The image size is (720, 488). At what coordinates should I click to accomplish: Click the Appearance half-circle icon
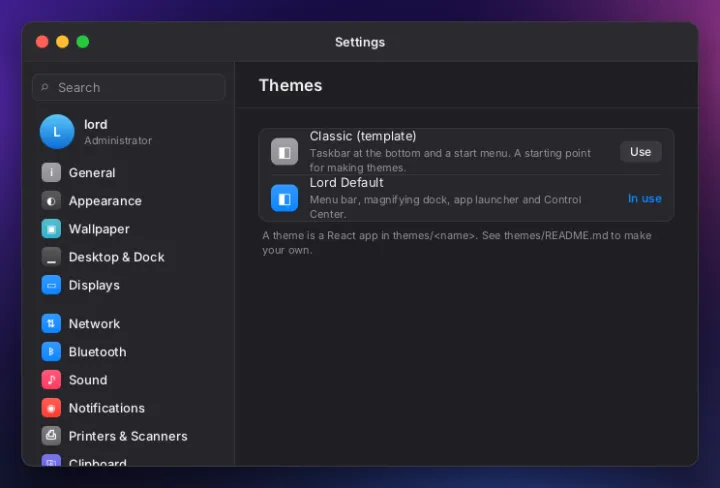51,201
